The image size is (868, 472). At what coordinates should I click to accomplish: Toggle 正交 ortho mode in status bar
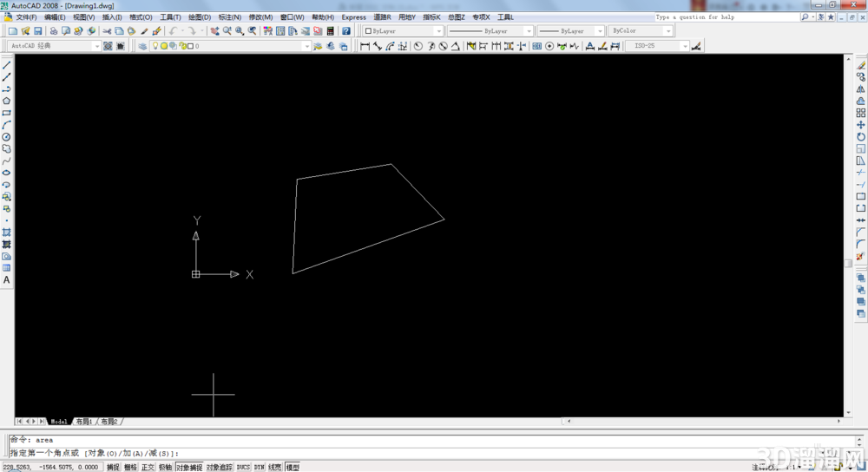point(148,468)
